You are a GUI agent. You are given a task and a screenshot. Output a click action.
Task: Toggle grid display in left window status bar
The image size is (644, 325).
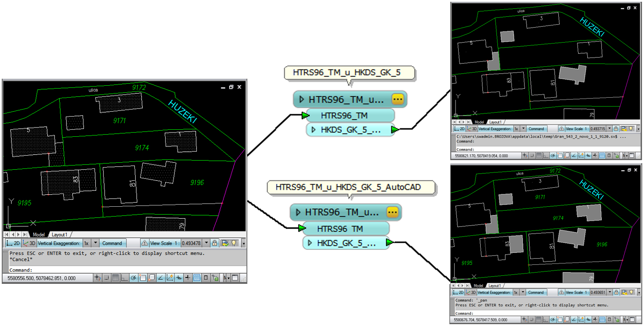(x=116, y=278)
